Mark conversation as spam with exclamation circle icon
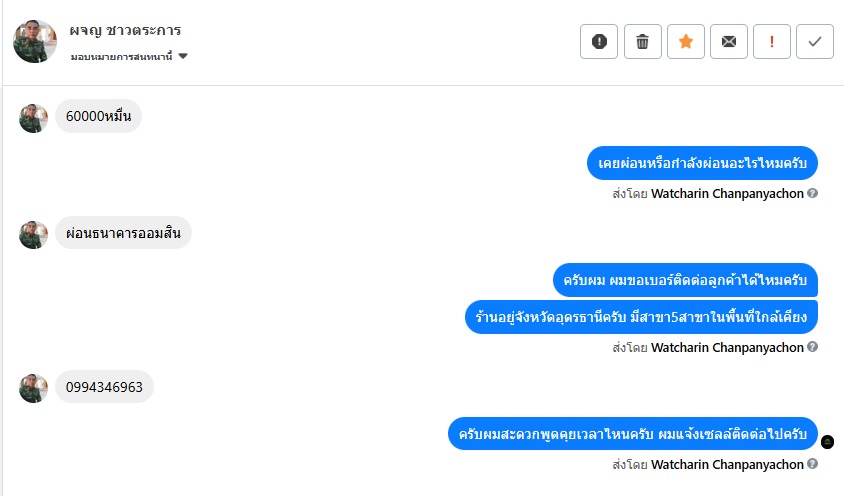Image resolution: width=844 pixels, height=496 pixels. click(599, 41)
